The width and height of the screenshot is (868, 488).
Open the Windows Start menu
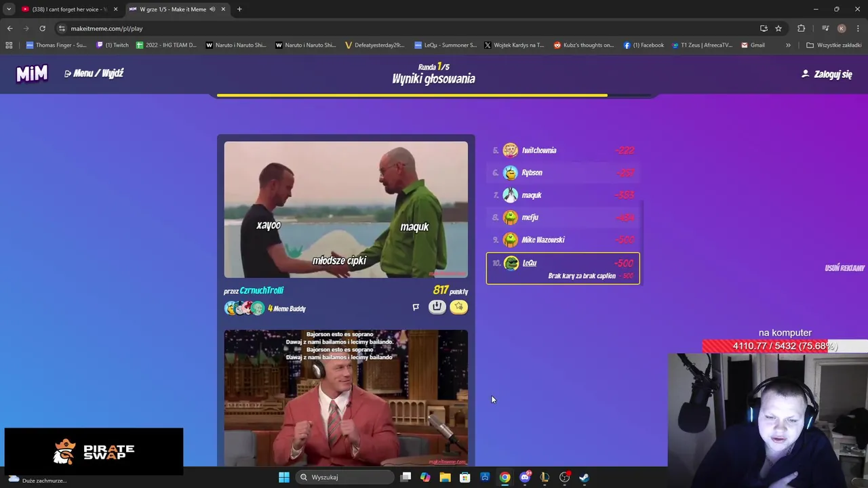(284, 477)
